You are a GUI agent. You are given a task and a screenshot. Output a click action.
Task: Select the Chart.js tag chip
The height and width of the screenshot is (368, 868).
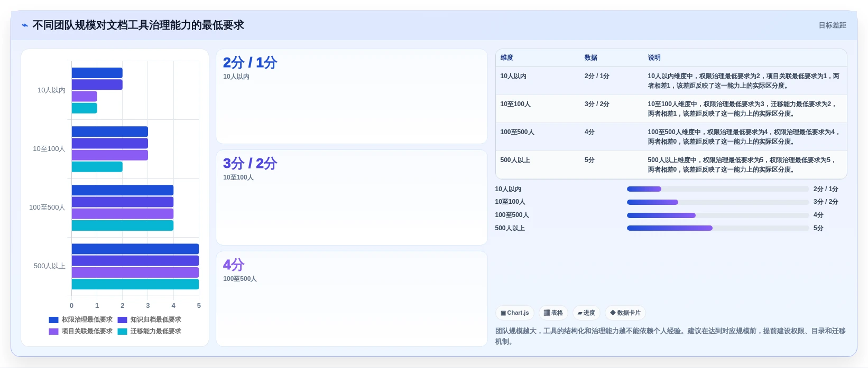515,313
